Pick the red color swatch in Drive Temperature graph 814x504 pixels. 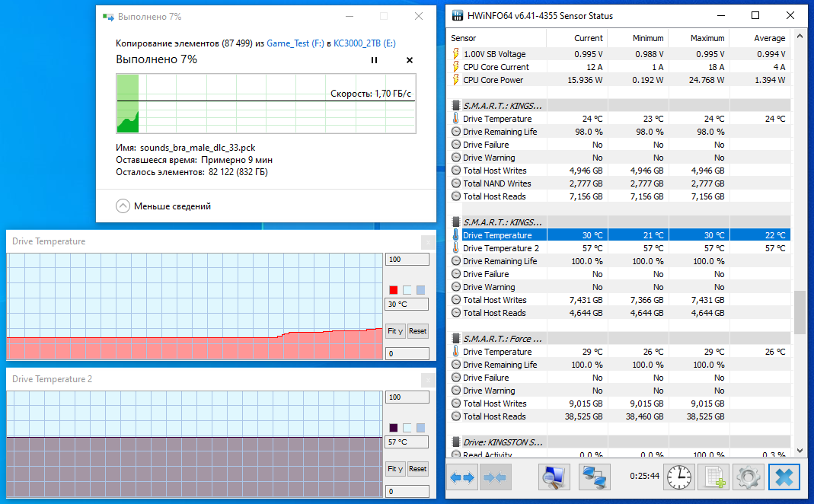[x=394, y=290]
